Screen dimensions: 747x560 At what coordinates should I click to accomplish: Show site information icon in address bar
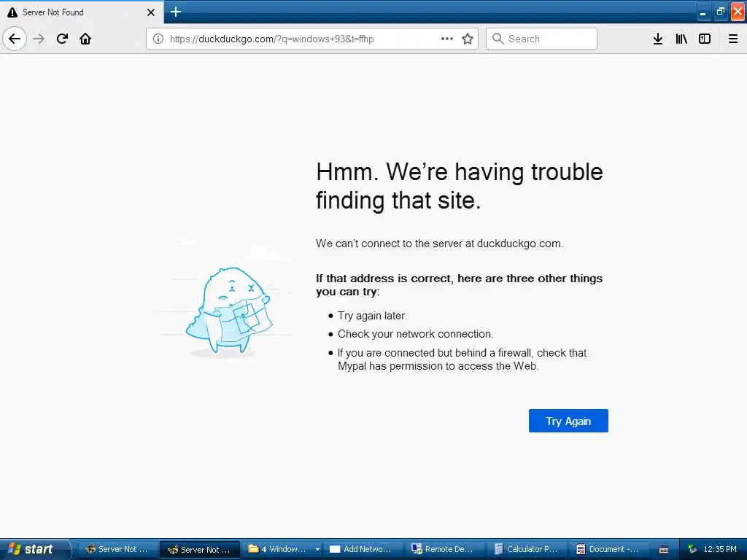point(158,39)
